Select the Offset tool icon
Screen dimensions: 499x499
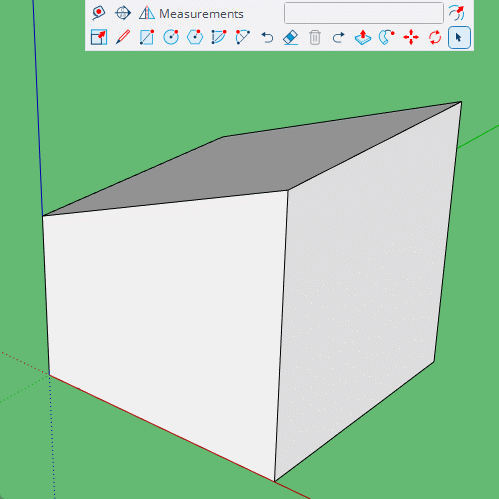[x=457, y=13]
